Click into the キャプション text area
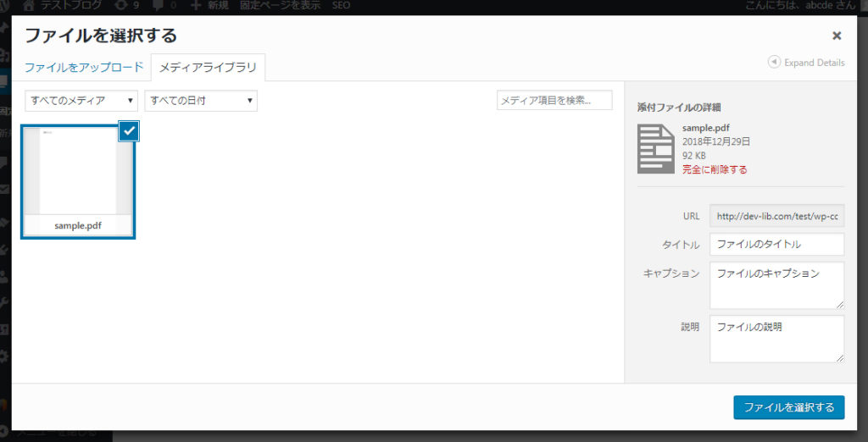 pos(776,285)
